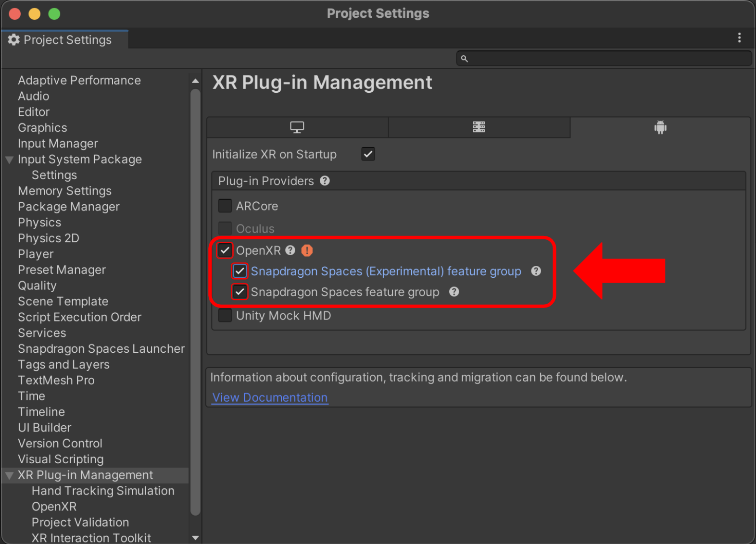Viewport: 756px width, 544px height.
Task: Select Quality settings
Action: (37, 285)
